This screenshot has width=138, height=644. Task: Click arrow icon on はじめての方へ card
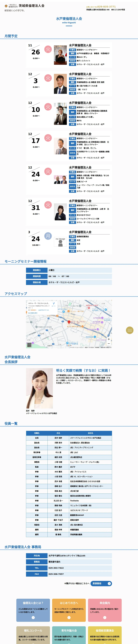coord(69,617)
